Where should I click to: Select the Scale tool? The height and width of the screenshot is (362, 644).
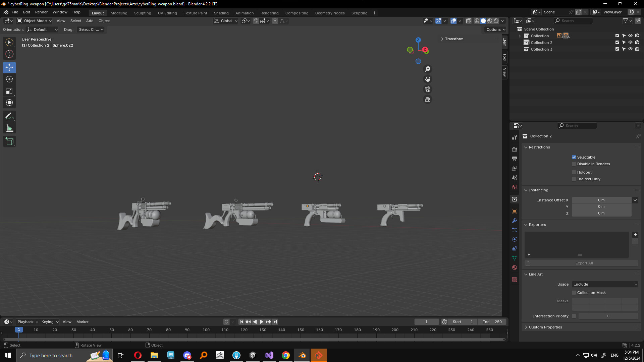[x=9, y=91]
